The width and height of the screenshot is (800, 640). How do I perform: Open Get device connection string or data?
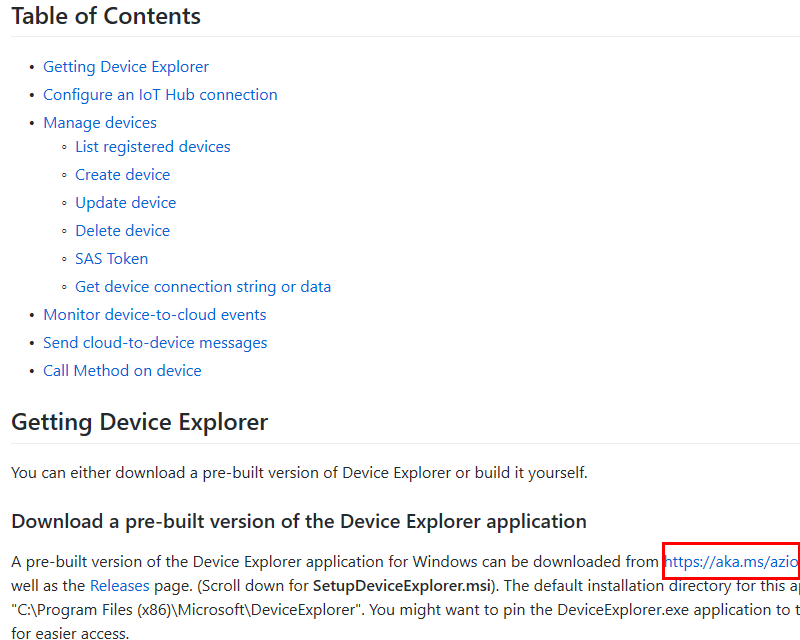[203, 287]
